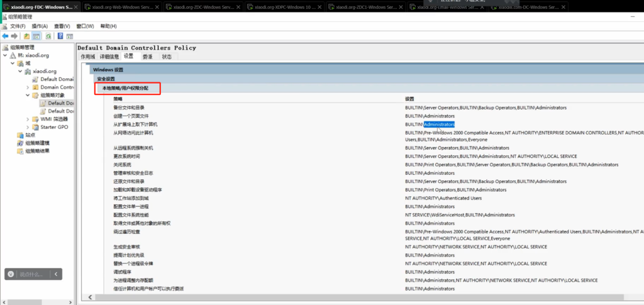Close the xiaodi.org-XDPC VM tab
644x305 pixels.
click(319, 8)
